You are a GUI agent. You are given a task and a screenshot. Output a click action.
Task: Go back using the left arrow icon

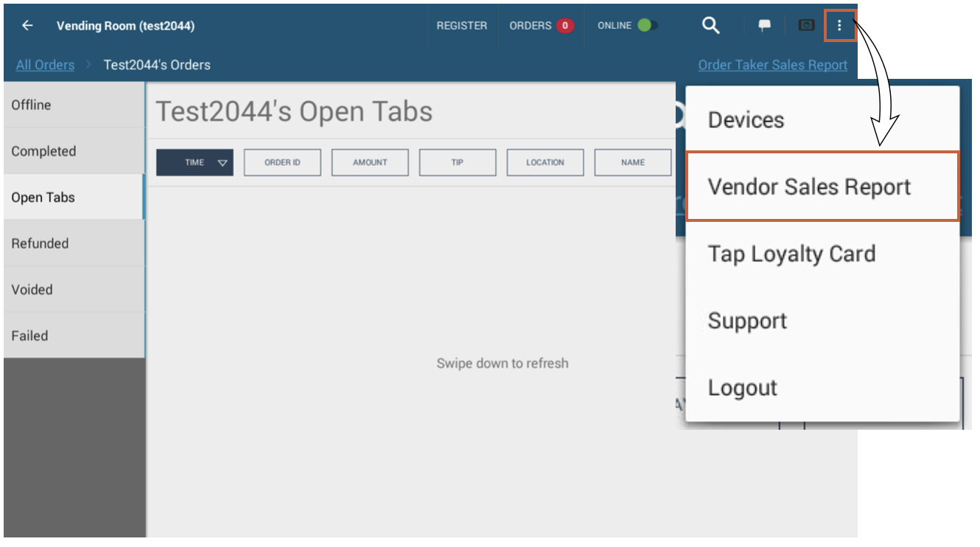[x=27, y=26]
